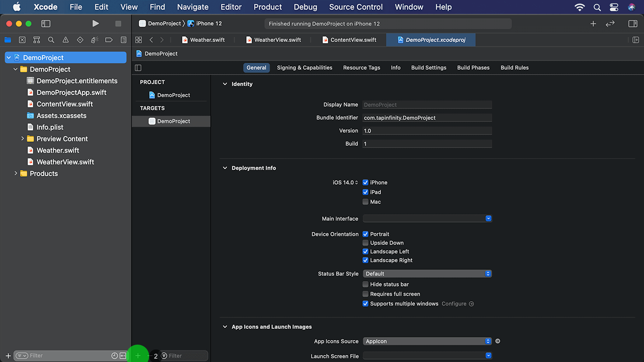This screenshot has width=644, height=362.
Task: Show source-control status files filter icon
Action: click(123, 356)
